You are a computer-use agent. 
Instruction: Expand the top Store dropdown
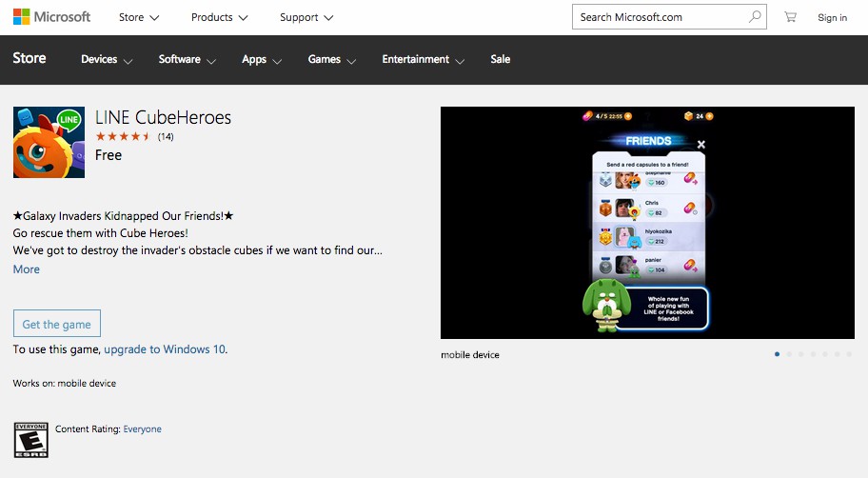point(138,17)
